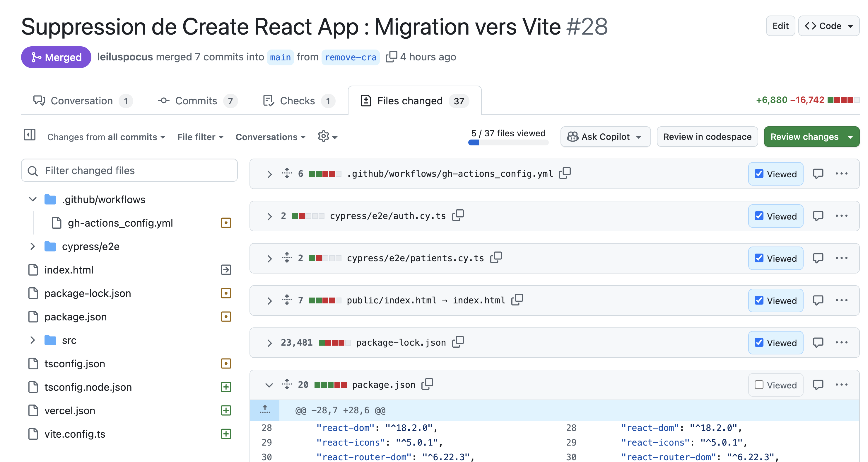Add a comment on cypress/e2e/auth.cy.ts

tap(819, 216)
